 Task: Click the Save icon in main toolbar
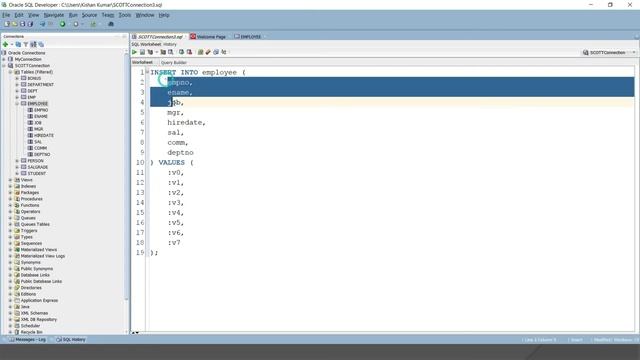[x=22, y=24]
